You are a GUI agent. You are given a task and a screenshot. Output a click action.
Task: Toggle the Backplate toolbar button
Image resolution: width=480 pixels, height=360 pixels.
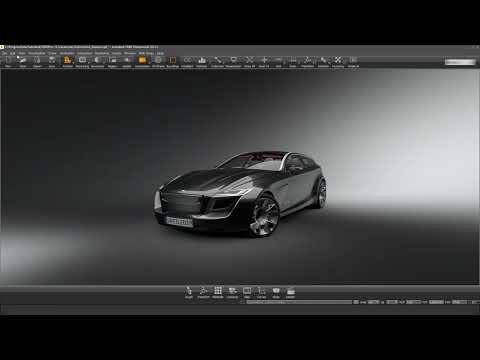click(x=127, y=62)
